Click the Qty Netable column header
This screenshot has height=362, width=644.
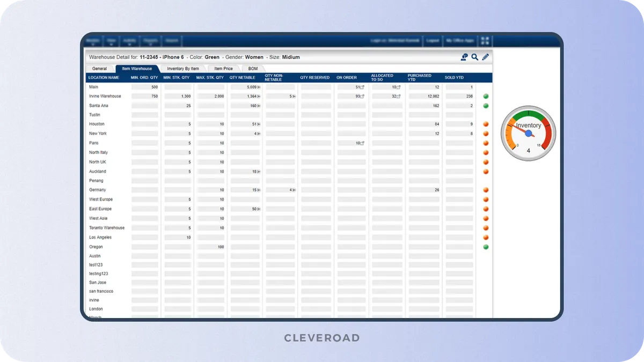pyautogui.click(x=243, y=78)
